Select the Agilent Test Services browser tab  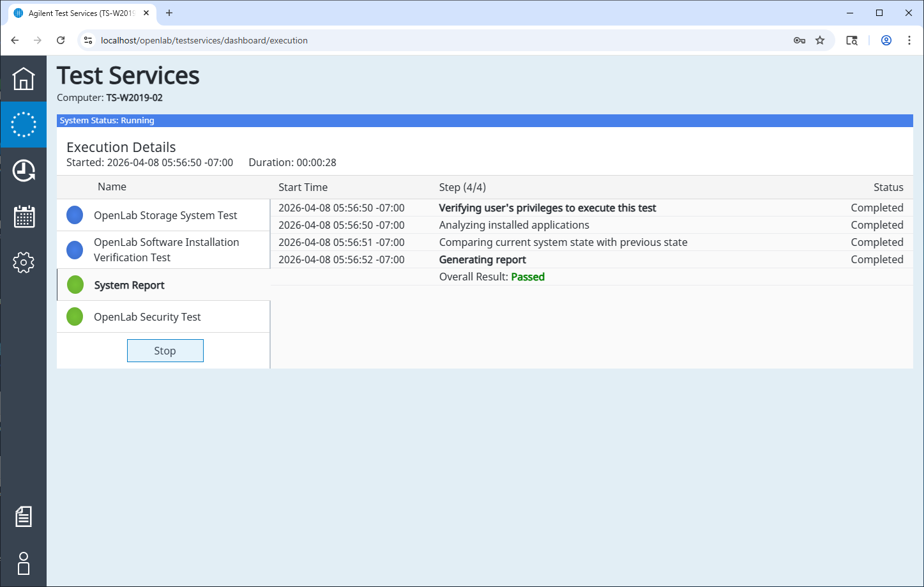pos(81,13)
